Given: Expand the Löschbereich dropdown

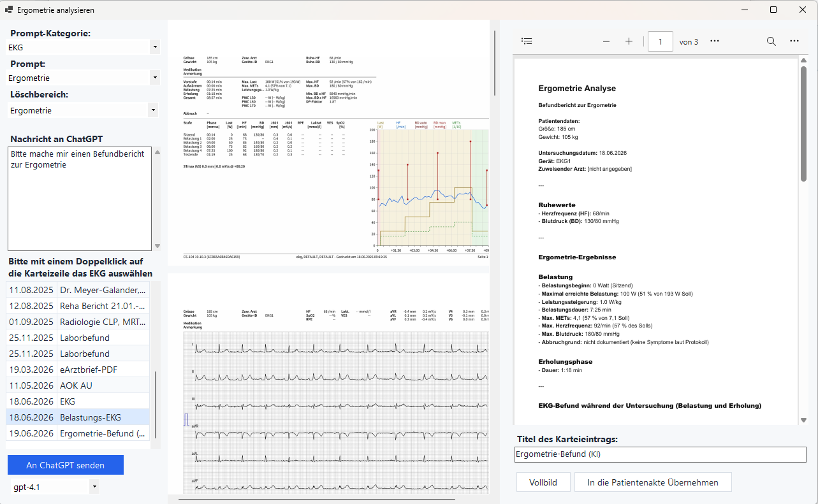Looking at the screenshot, I should 152,110.
